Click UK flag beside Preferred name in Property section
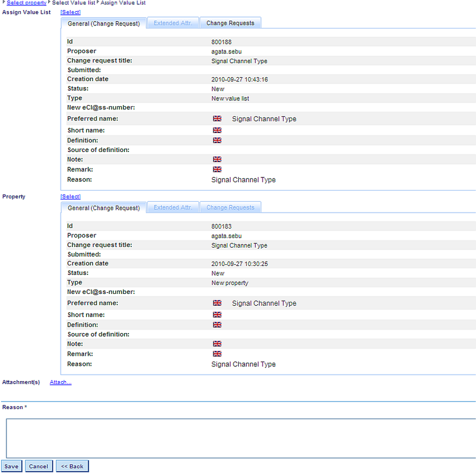The width and height of the screenshot is (476, 475). coord(217,303)
